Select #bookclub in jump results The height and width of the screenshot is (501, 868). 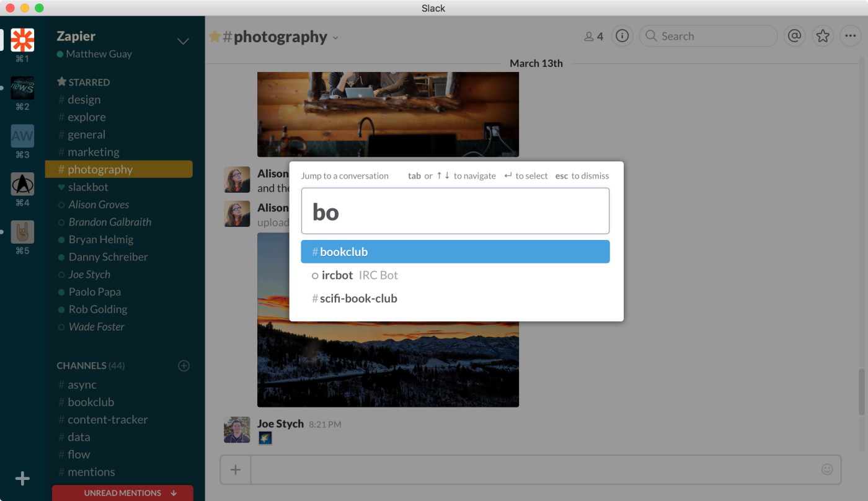click(x=455, y=252)
